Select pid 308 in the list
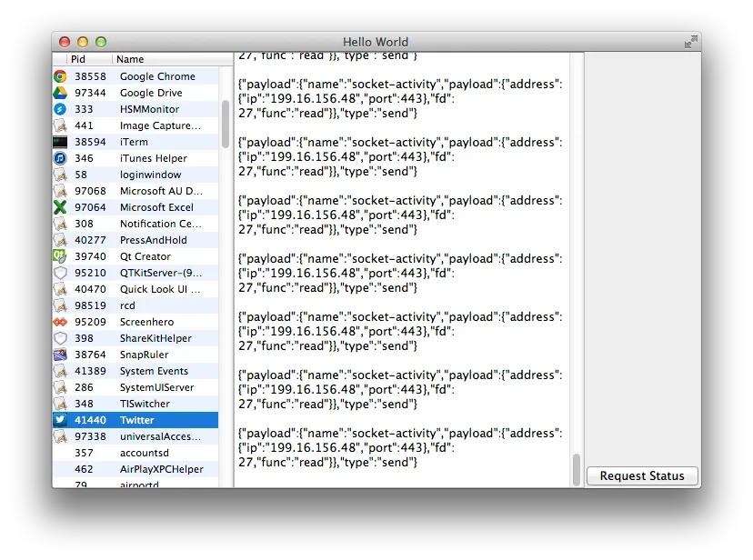The width and height of the screenshot is (753, 560). coord(84,224)
